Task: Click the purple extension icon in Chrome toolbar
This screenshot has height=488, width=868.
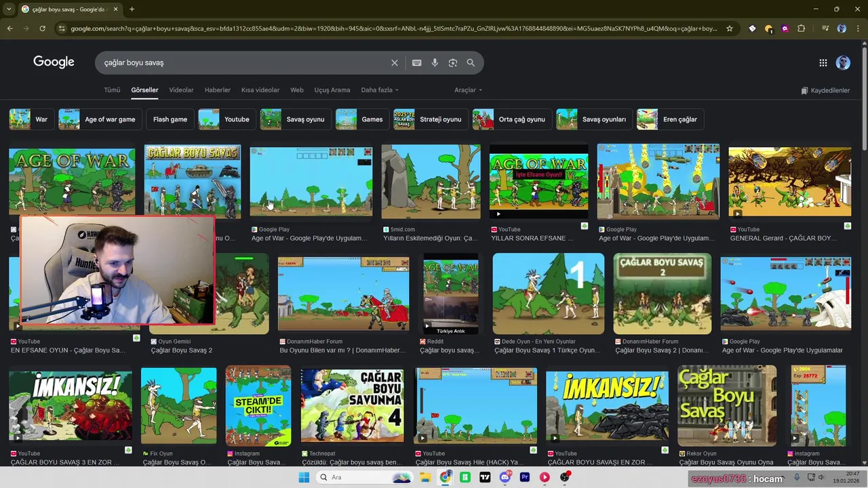Action: [x=785, y=28]
